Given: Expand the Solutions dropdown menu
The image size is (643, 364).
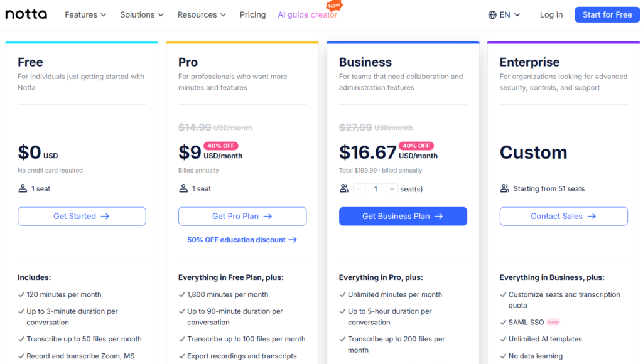Looking at the screenshot, I should click(142, 15).
